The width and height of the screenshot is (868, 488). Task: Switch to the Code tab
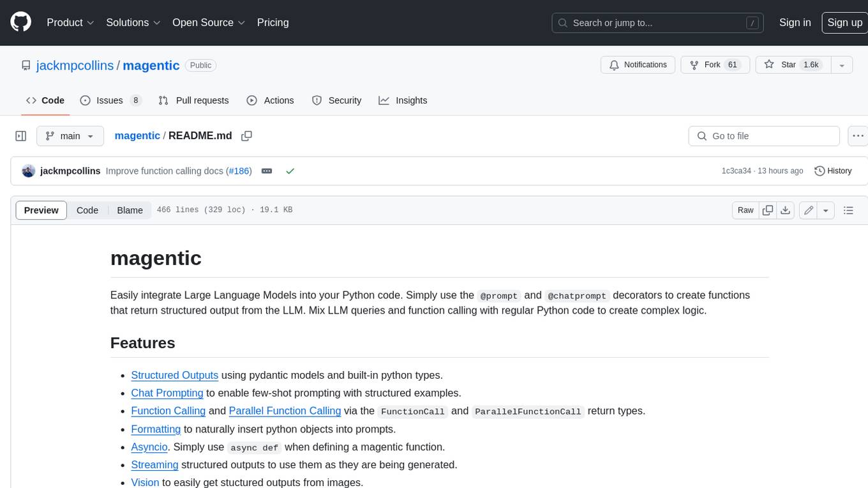45,100
